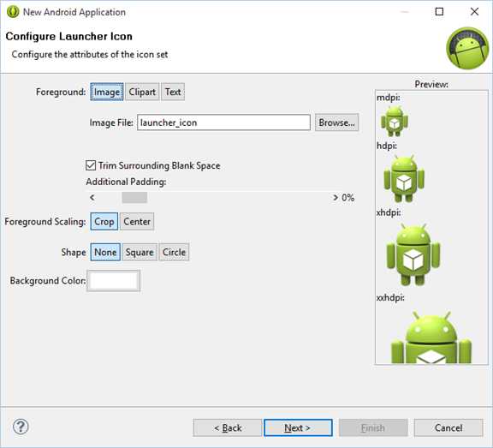Click the xhdpi Android icon preview
The width and height of the screenshot is (493, 448).
coord(413,254)
